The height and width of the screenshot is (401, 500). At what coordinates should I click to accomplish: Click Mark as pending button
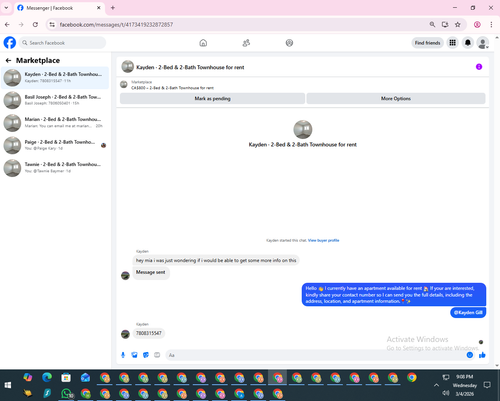coord(212,98)
